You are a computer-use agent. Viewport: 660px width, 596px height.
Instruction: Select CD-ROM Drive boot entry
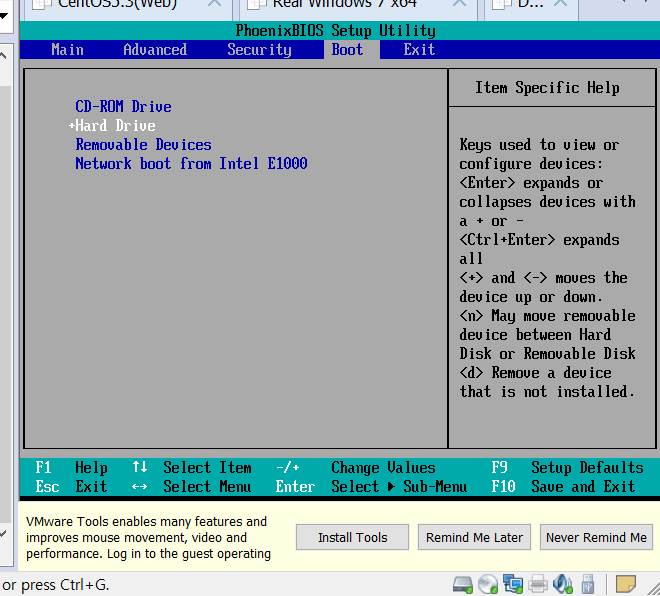tap(123, 106)
